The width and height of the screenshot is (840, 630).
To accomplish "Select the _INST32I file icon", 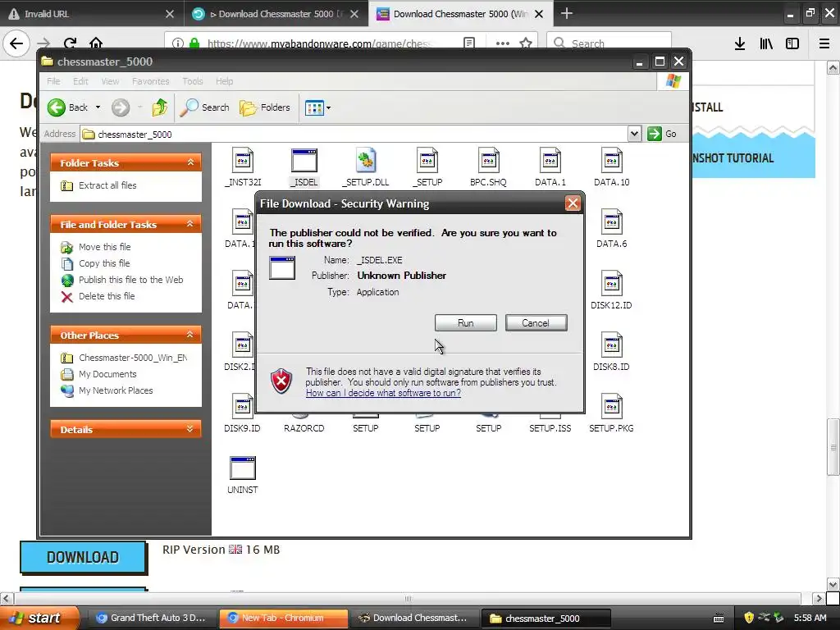I will [243, 161].
